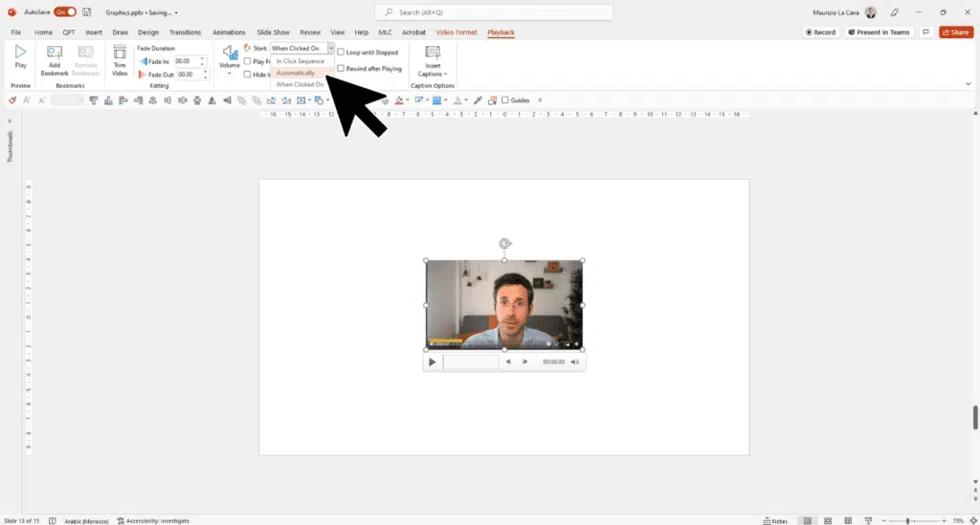The width and height of the screenshot is (980, 525).
Task: Open the Trim Video tool
Action: tap(120, 55)
